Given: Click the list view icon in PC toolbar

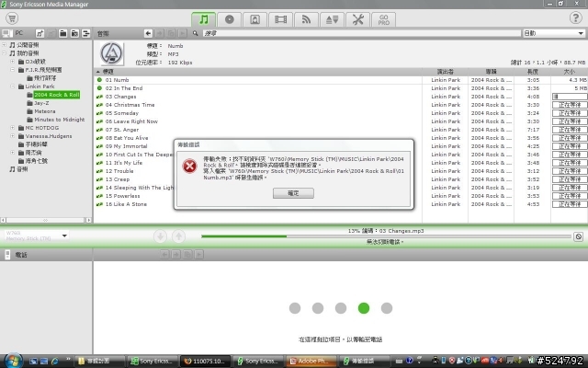Looking at the screenshot, I should tap(85, 33).
